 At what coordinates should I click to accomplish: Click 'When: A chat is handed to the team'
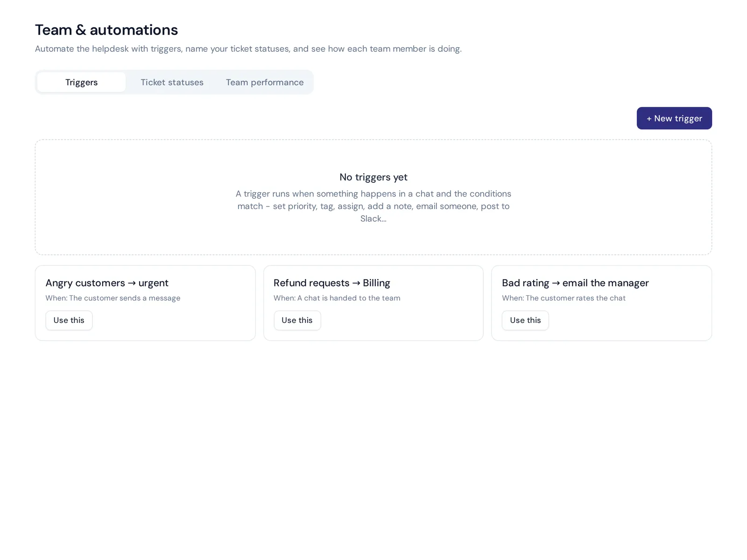coord(337,298)
